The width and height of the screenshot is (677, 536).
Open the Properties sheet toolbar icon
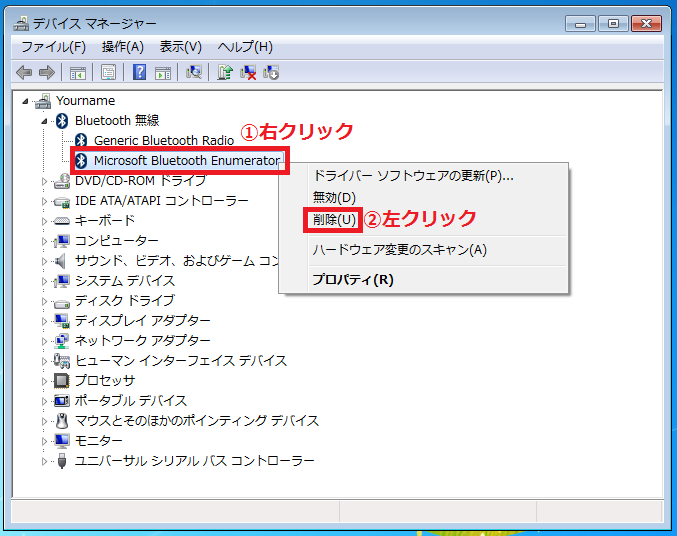click(x=108, y=73)
